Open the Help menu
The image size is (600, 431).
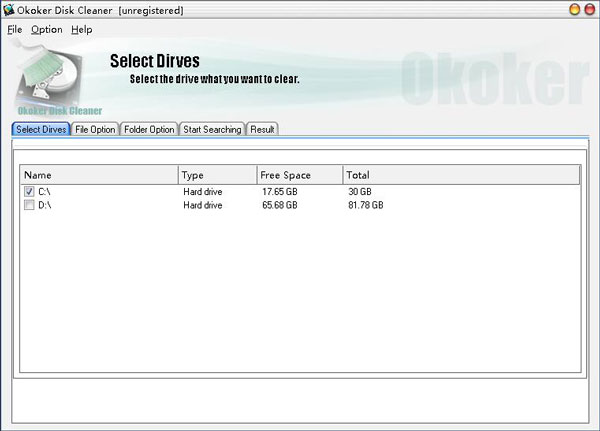pos(82,29)
